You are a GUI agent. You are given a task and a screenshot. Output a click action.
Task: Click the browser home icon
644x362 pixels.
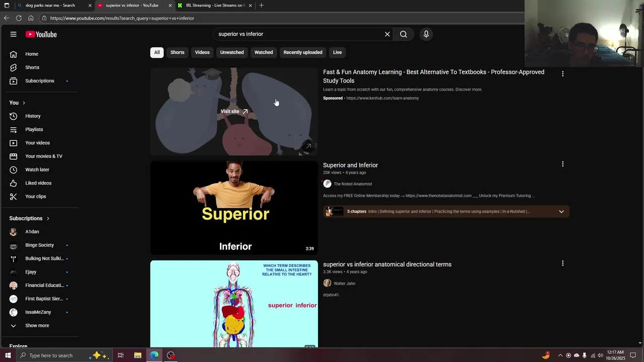31,18
